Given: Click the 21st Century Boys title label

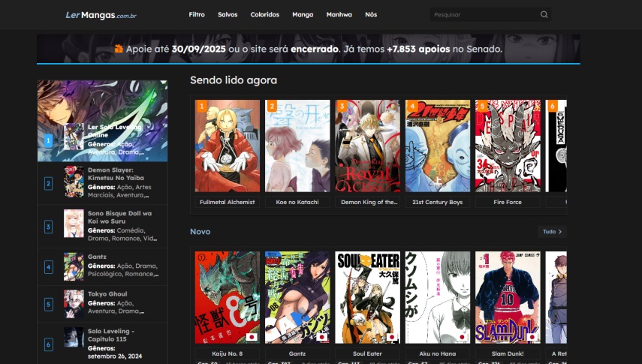Looking at the screenshot, I should point(437,202).
